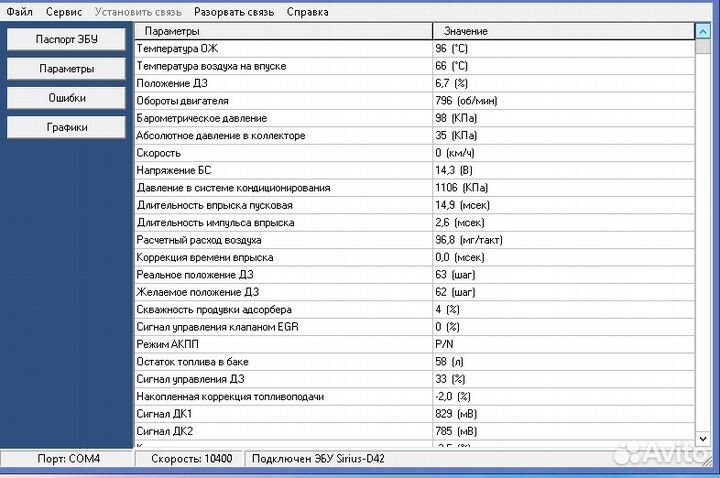Click Разорвать связь in the menu bar

click(234, 12)
